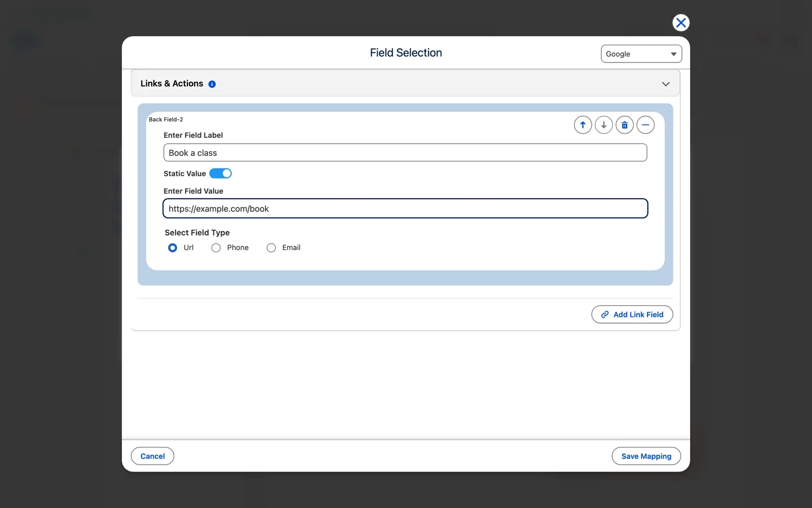Click the Select Field Type heading

pyautogui.click(x=197, y=233)
